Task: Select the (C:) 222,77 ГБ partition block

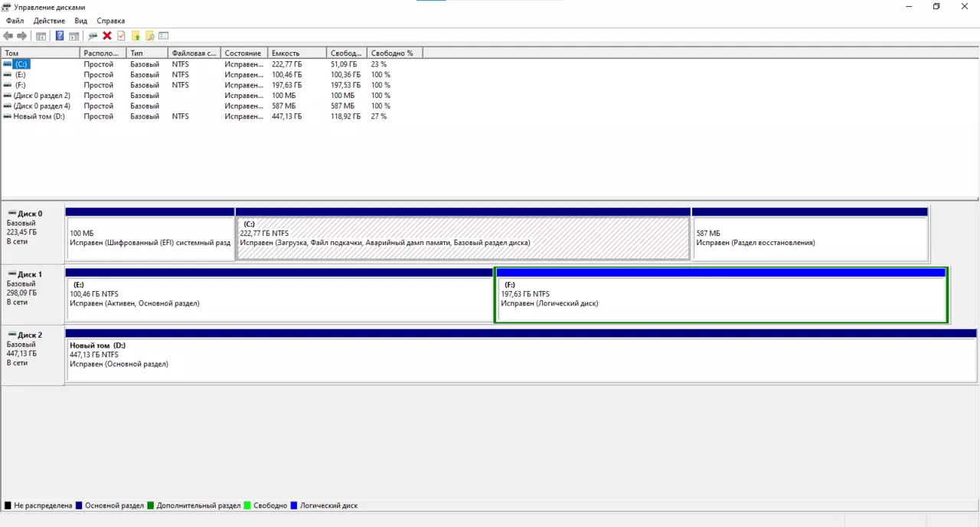Action: (462, 238)
